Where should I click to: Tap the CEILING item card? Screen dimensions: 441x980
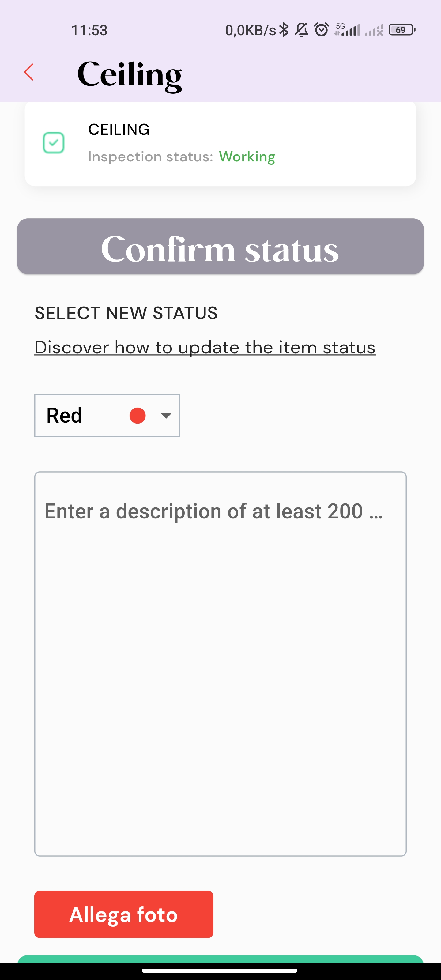point(220,143)
